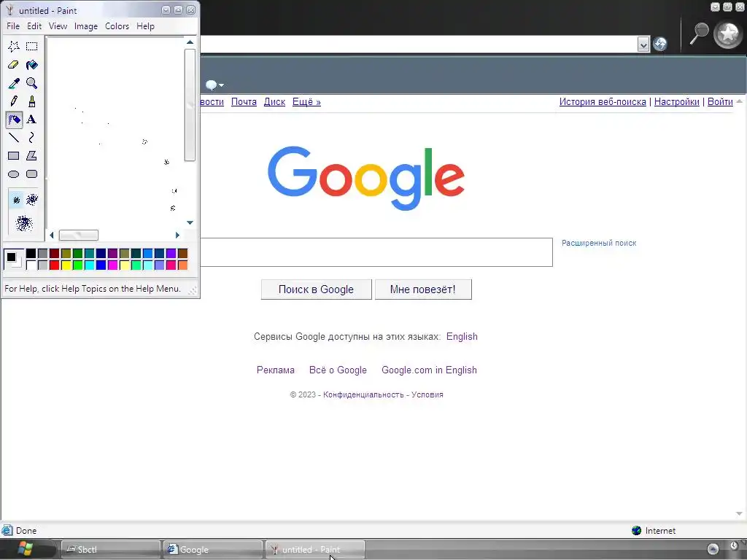Switch Google language to English link
Viewport: 747px width, 560px height.
coord(462,337)
